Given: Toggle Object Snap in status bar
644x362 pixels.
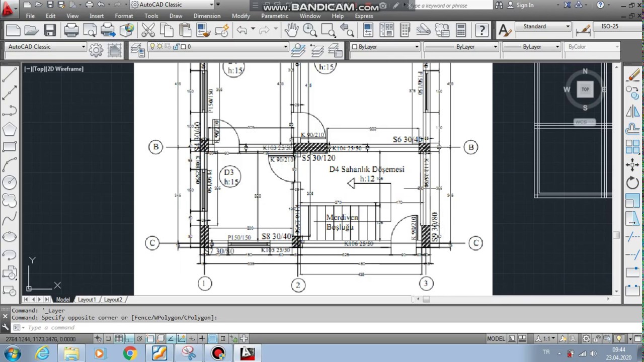Looking at the screenshot, I should pos(150,339).
